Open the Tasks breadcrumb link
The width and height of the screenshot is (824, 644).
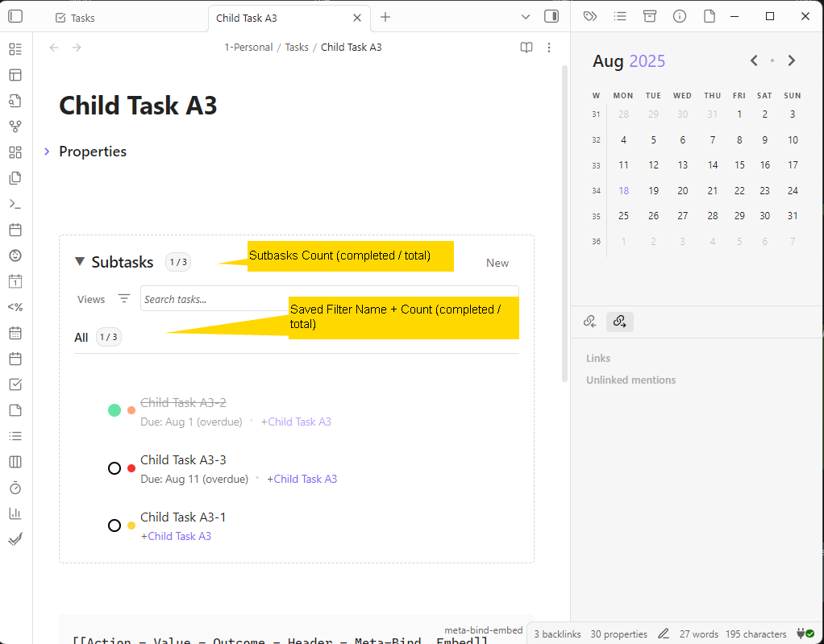tap(297, 47)
